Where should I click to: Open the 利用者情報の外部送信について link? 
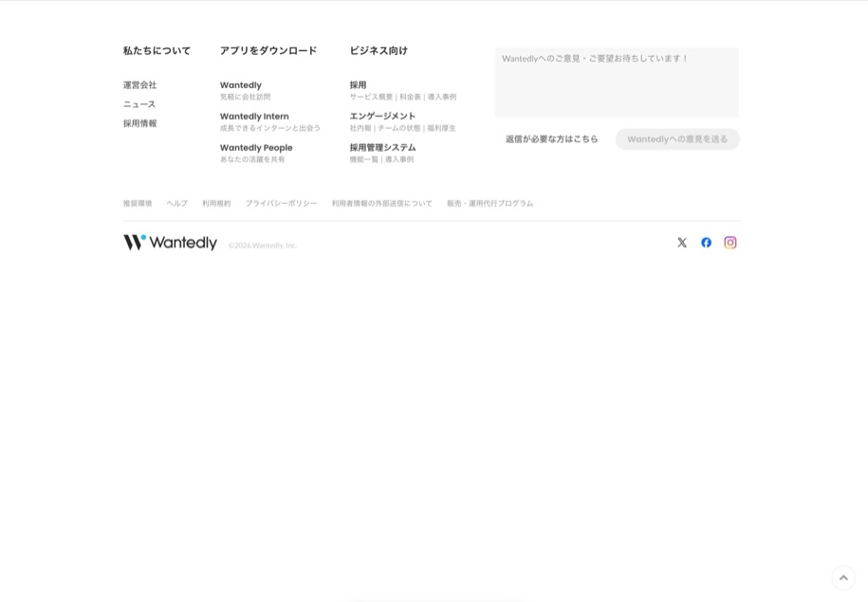pyautogui.click(x=382, y=204)
